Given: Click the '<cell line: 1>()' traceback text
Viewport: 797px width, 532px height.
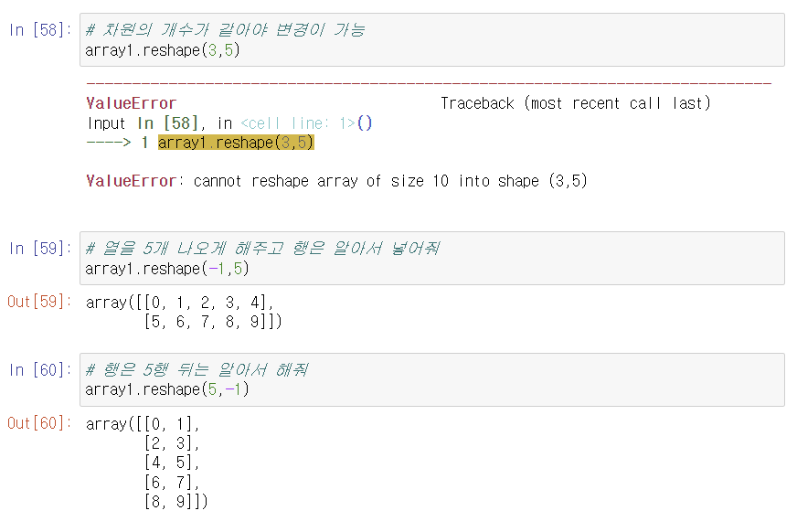Looking at the screenshot, I should pyautogui.click(x=306, y=123).
